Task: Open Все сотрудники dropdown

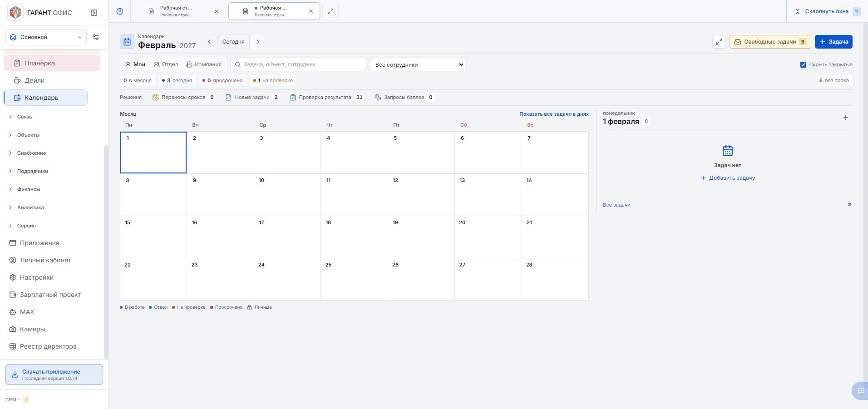Action: click(x=418, y=64)
